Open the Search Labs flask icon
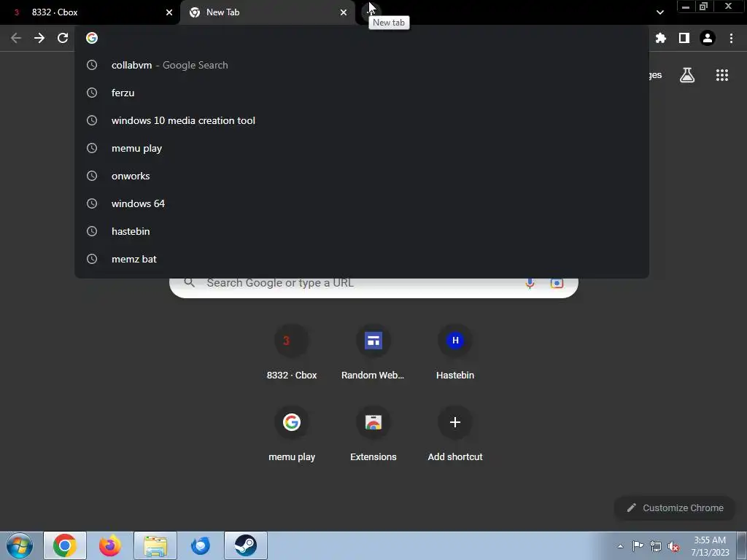 pos(687,75)
